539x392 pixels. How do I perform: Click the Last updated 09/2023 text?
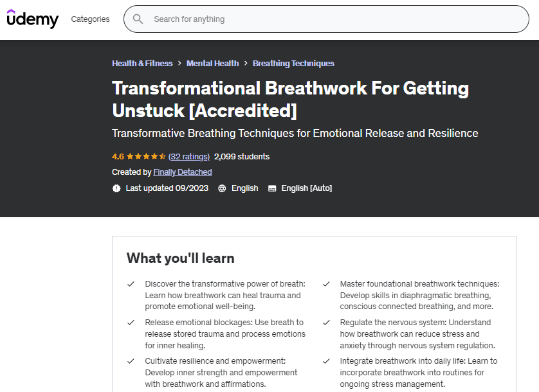(x=167, y=188)
